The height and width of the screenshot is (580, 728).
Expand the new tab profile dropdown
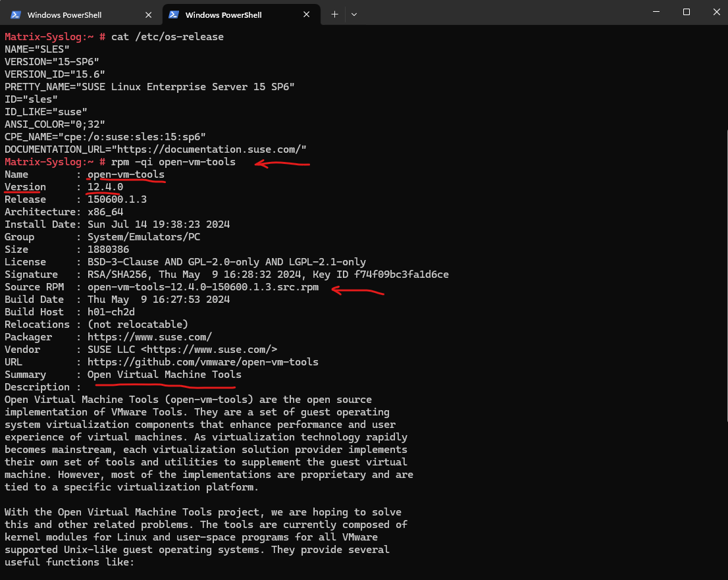(x=354, y=14)
